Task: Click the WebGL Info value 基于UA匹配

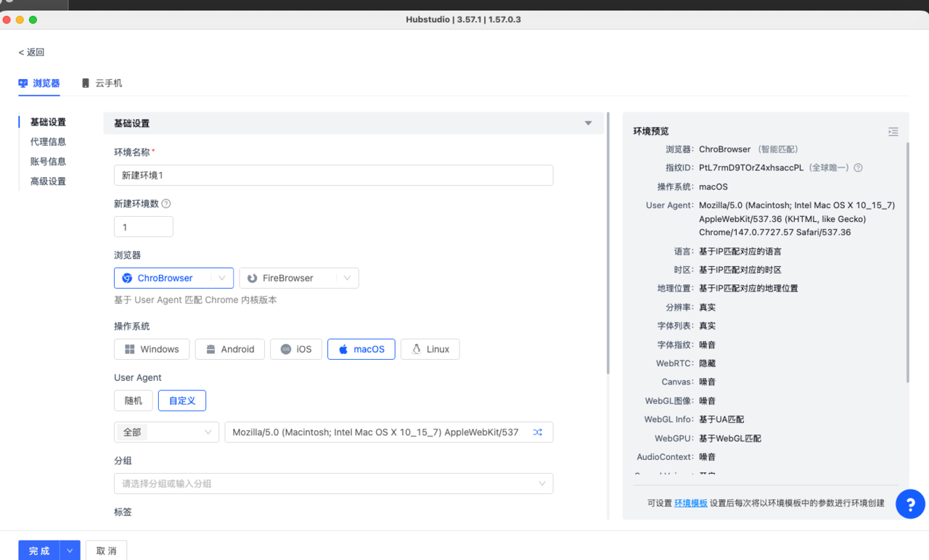Action: pos(721,419)
